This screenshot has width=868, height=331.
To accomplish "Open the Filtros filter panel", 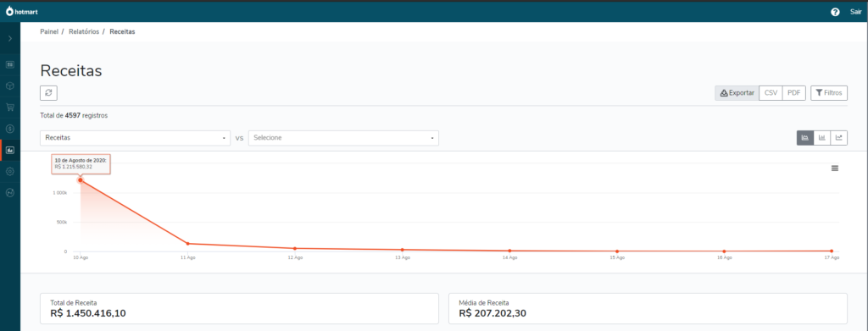I will click(x=829, y=93).
